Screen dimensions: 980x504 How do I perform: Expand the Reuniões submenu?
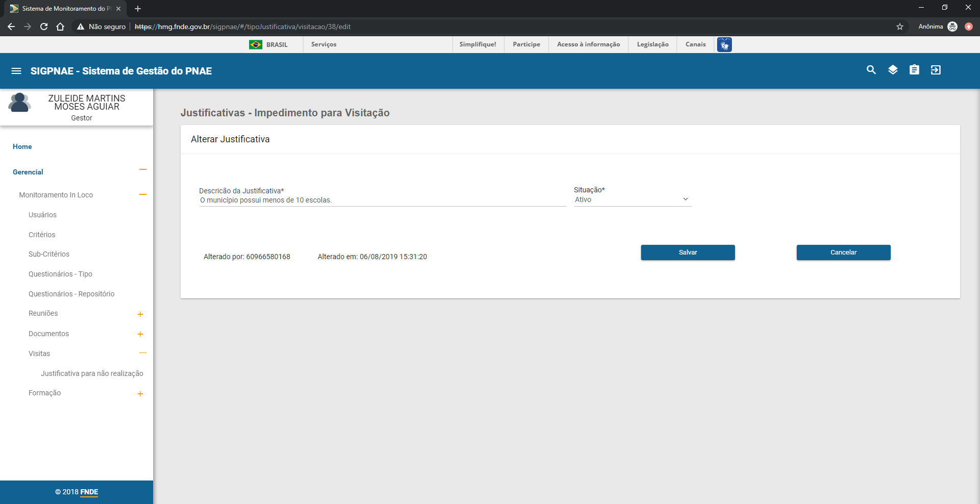[x=140, y=314]
